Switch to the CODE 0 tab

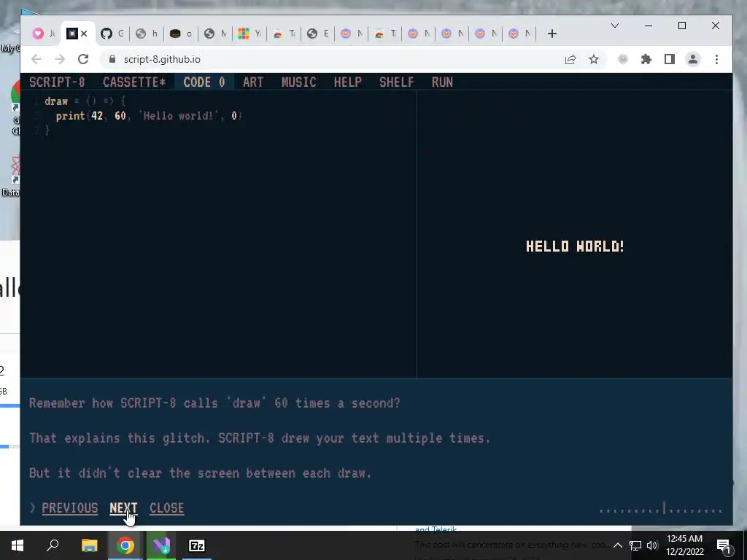pyautogui.click(x=204, y=82)
